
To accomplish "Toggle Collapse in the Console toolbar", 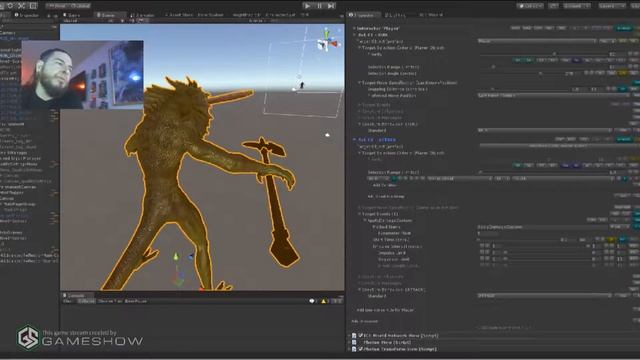I will [86, 301].
